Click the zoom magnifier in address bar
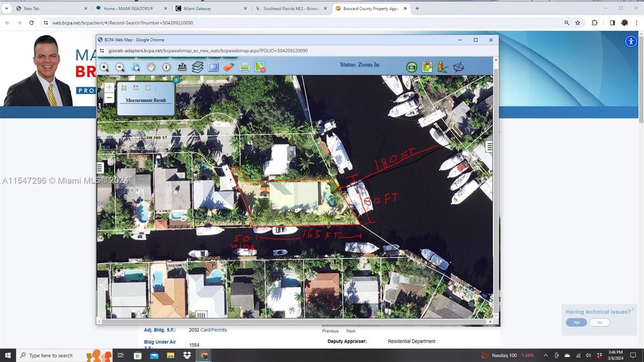This screenshot has width=644, height=362. tap(567, 23)
